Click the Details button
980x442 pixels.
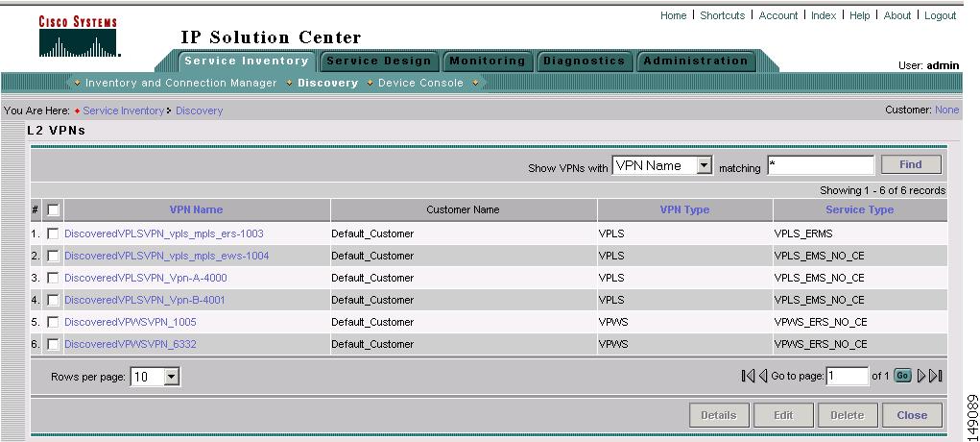718,415
